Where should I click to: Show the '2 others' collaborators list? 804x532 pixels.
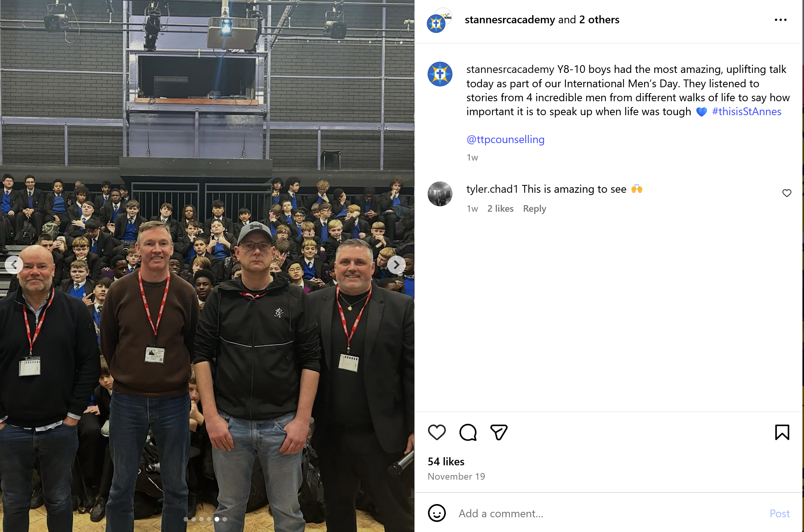(x=599, y=20)
